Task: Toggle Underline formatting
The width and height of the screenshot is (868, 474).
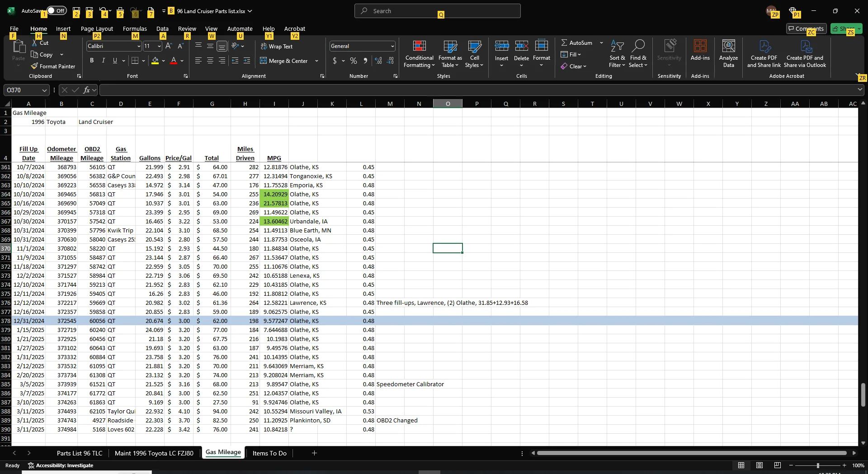Action: point(115,61)
